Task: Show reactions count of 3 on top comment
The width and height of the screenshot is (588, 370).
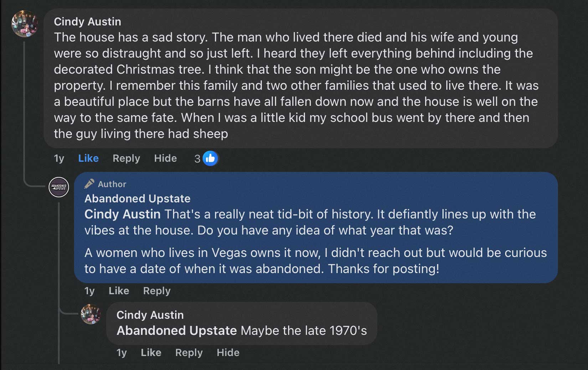Action: (197, 158)
